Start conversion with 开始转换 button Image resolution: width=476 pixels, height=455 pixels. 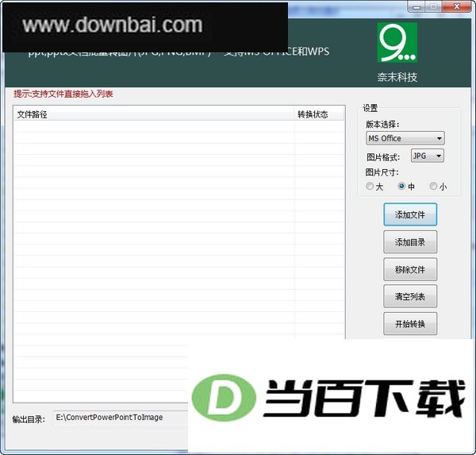click(x=410, y=324)
